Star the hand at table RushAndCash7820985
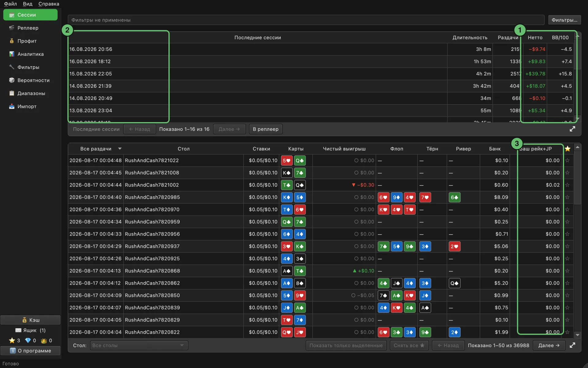 click(567, 197)
